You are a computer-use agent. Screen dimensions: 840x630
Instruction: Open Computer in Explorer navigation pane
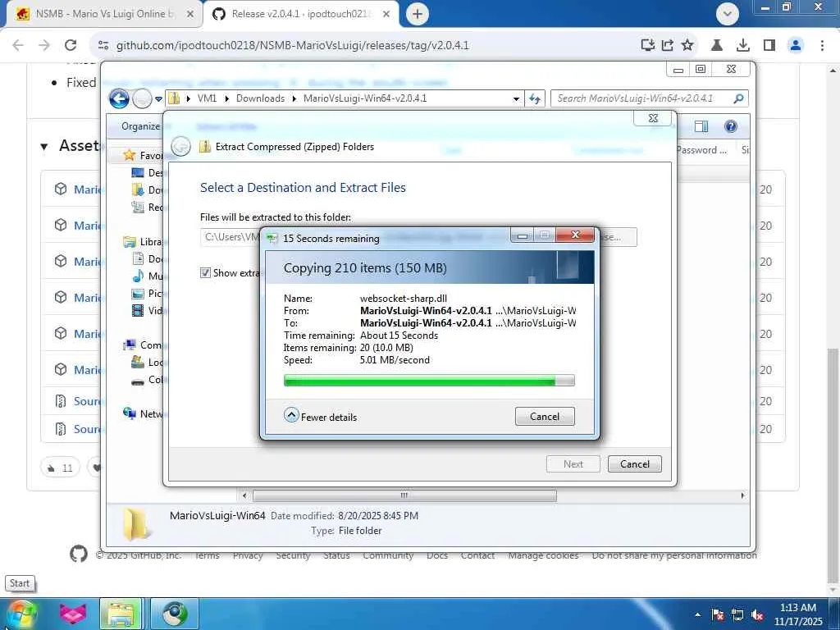(x=143, y=345)
